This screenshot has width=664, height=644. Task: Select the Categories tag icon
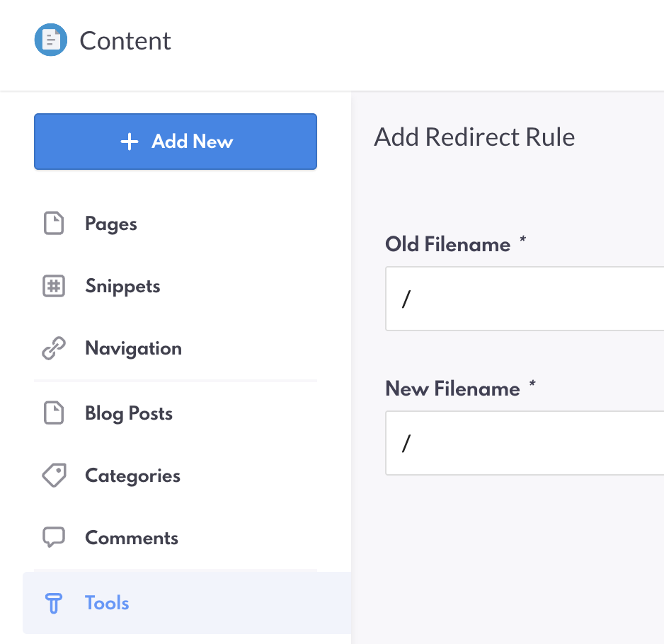point(55,476)
